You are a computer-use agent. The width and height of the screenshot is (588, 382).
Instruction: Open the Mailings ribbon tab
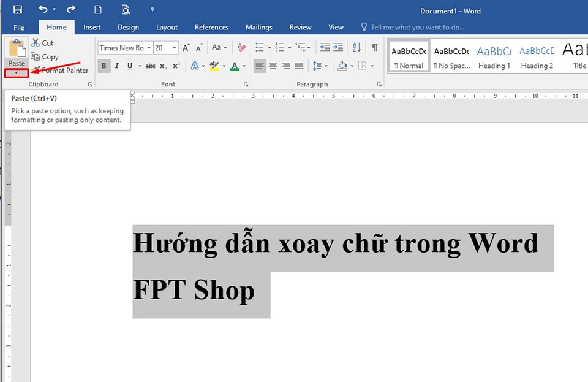[258, 27]
